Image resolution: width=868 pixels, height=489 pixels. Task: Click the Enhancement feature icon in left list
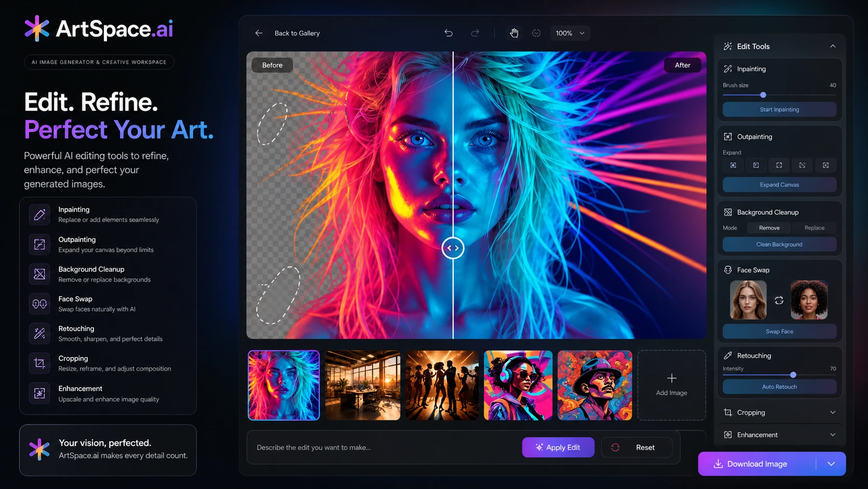[x=39, y=393]
